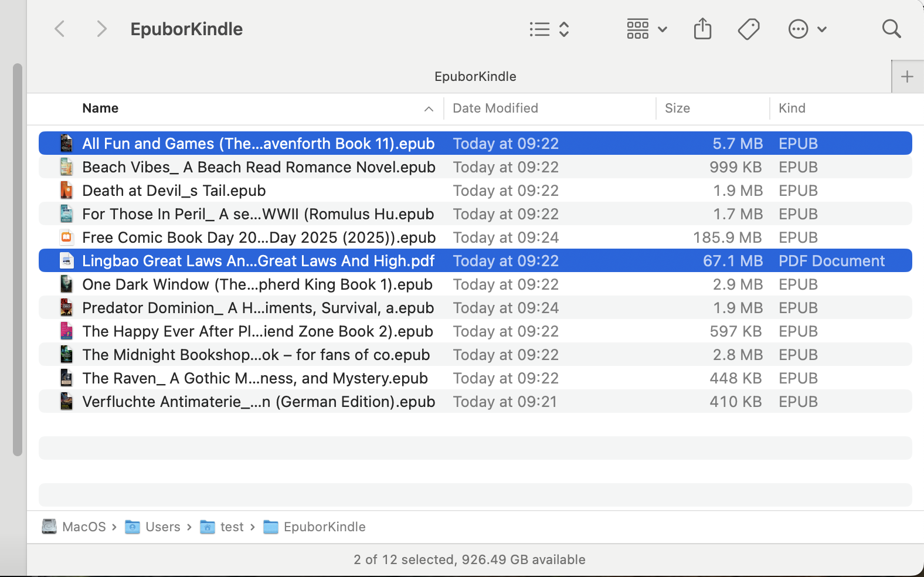
Task: Click the Search magnifier icon
Action: (x=892, y=29)
